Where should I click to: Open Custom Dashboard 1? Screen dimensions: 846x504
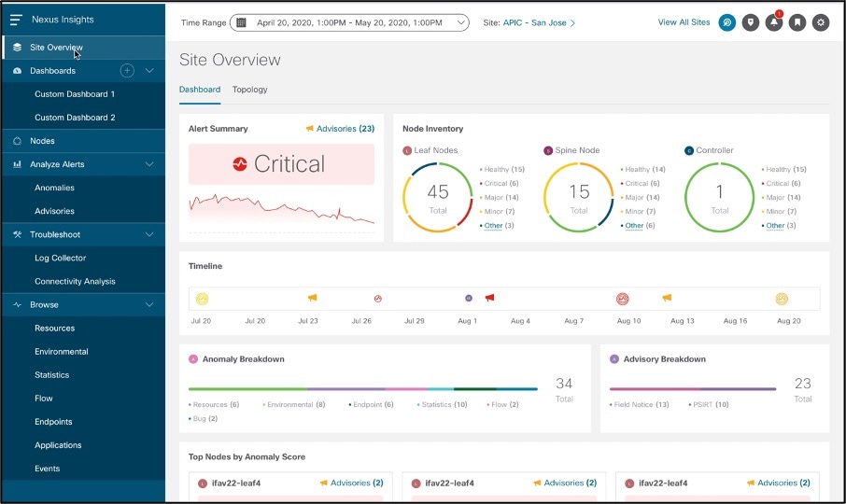(75, 94)
